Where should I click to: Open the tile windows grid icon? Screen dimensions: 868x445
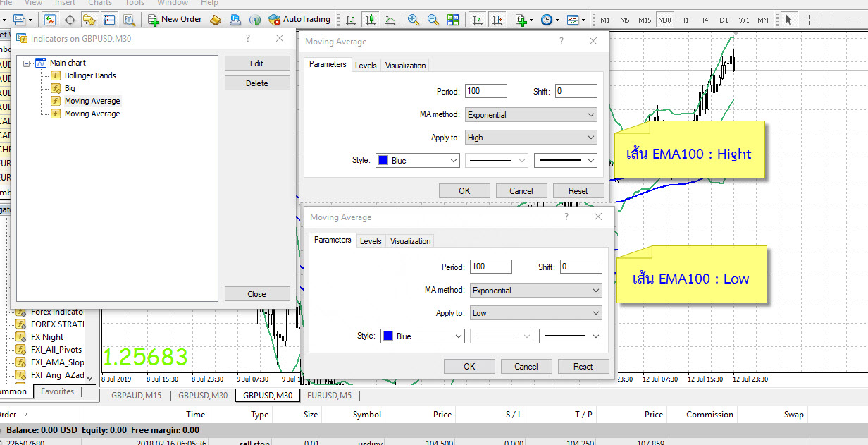coord(453,20)
